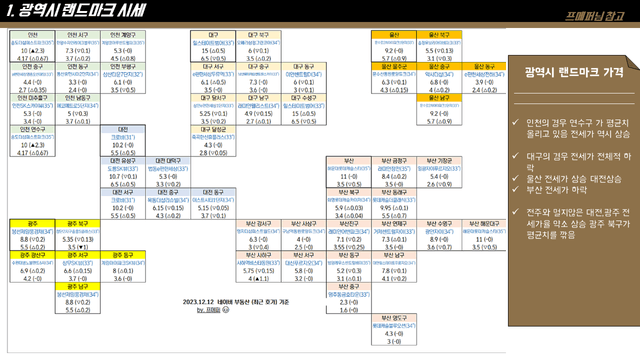Click the 인천 남동구 header cell
The width and height of the screenshot is (640, 360).
point(78,98)
